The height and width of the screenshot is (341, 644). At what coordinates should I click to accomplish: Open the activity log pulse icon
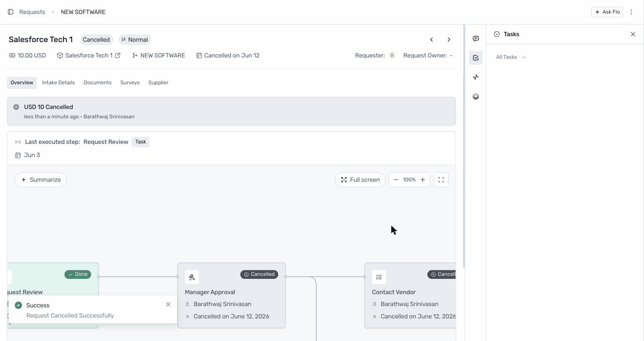click(476, 77)
